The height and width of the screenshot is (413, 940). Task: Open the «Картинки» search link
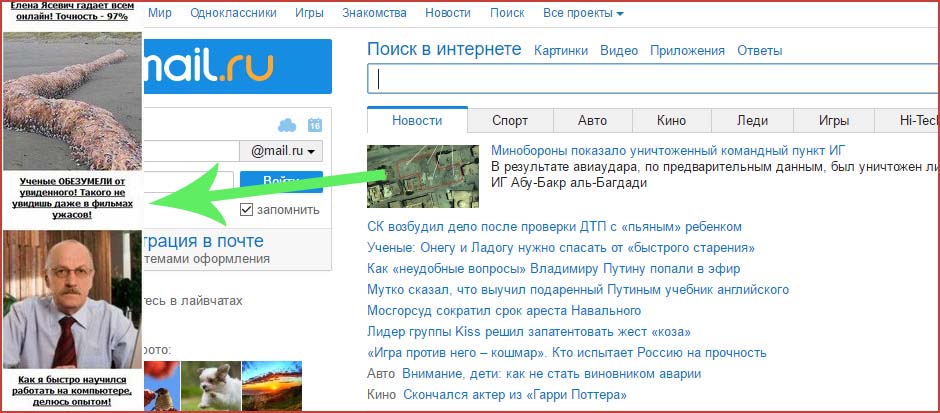[561, 50]
